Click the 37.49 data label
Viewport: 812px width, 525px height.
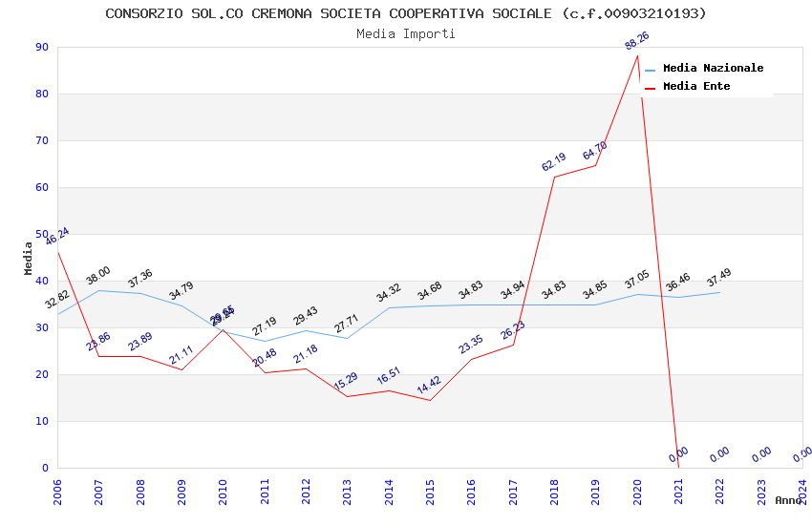point(719,278)
